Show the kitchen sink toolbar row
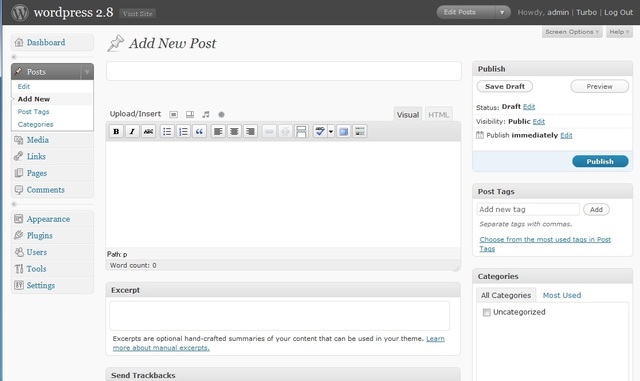This screenshot has height=381, width=640. 360,131
